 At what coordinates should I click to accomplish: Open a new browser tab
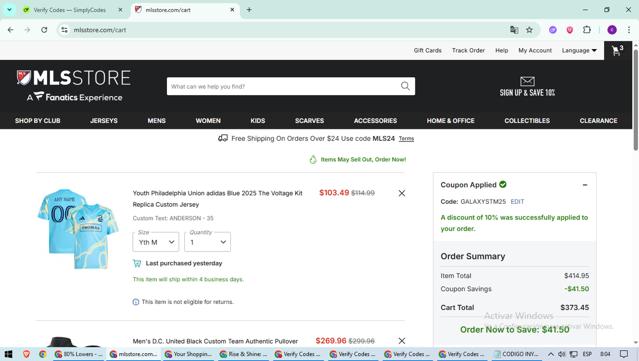[249, 10]
